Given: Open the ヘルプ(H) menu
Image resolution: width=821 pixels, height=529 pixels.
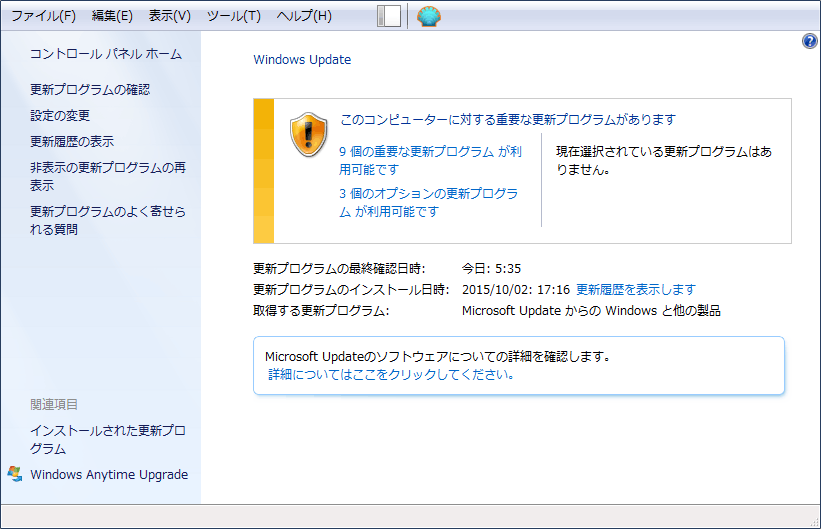Looking at the screenshot, I should click(x=304, y=16).
